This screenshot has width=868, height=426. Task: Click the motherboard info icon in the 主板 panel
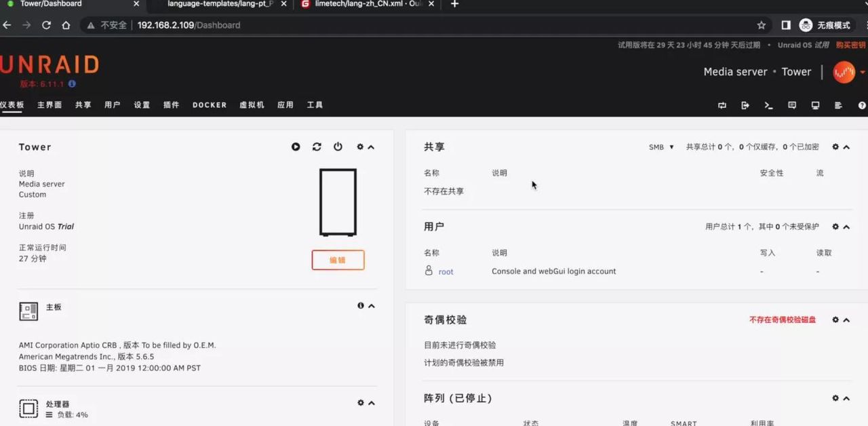tap(360, 305)
